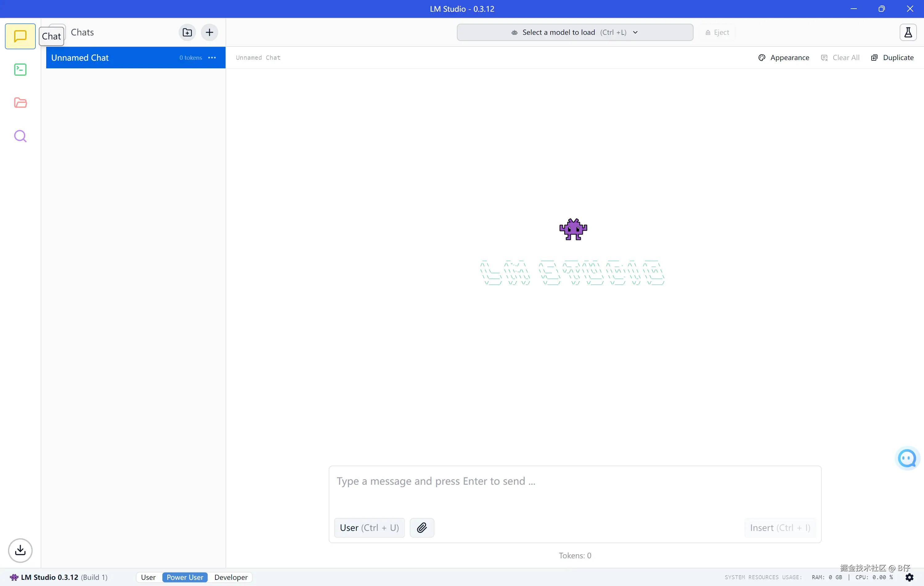The height and width of the screenshot is (586, 924).
Task: Select Power User mode
Action: point(185,577)
